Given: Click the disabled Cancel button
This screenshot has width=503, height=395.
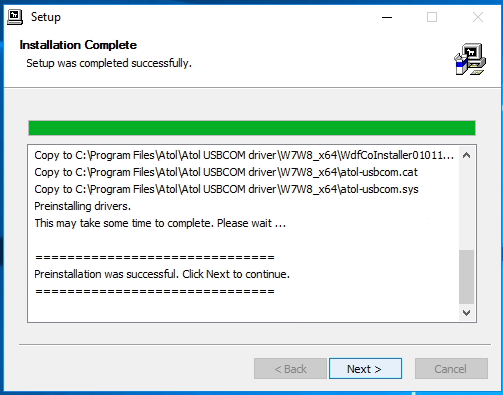Looking at the screenshot, I should (451, 369).
